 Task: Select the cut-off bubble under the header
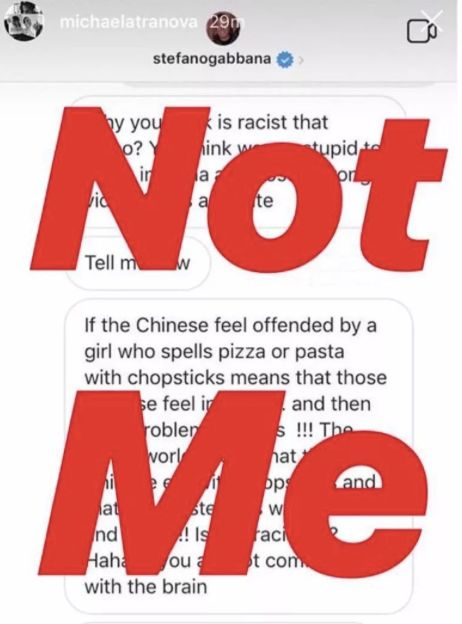pos(279,84)
